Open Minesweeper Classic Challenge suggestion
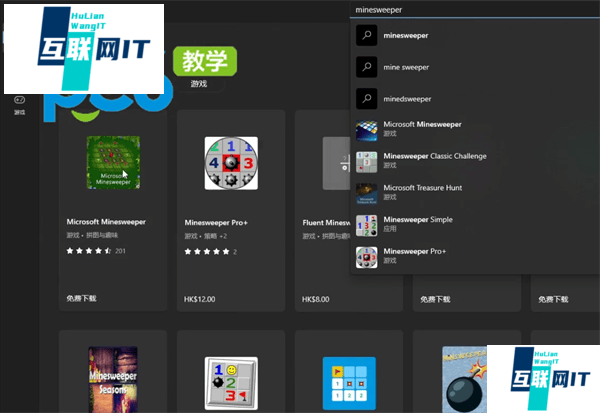The width and height of the screenshot is (600, 413). tap(474, 162)
